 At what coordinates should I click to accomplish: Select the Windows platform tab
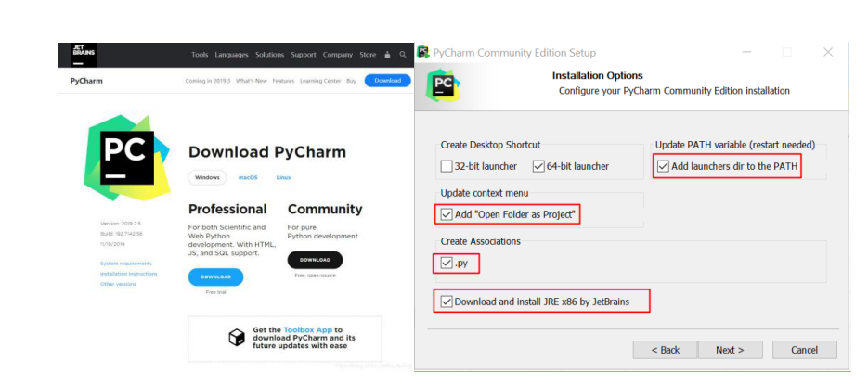(208, 177)
